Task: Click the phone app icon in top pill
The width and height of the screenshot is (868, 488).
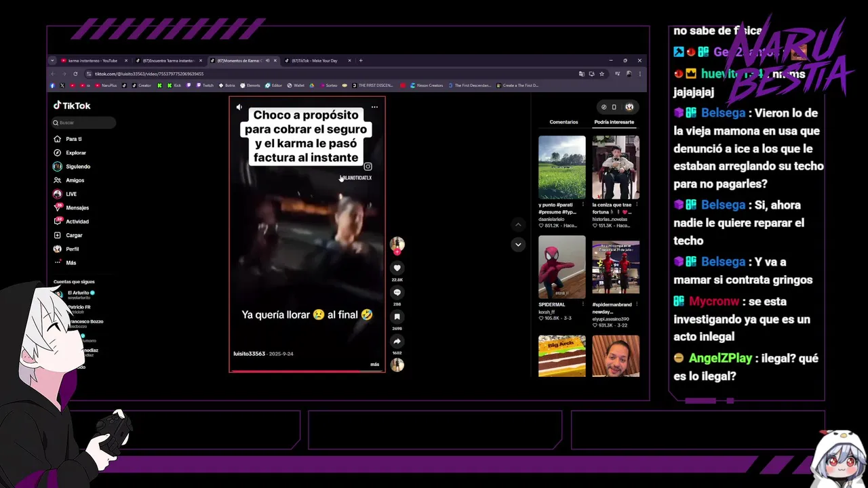Action: coord(614,107)
